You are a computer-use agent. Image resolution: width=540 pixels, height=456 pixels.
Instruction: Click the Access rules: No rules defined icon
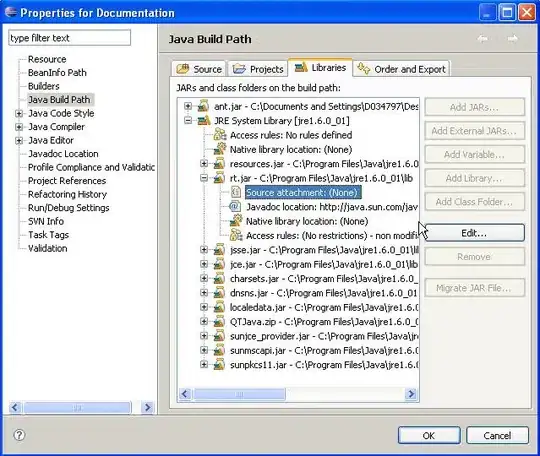220,135
